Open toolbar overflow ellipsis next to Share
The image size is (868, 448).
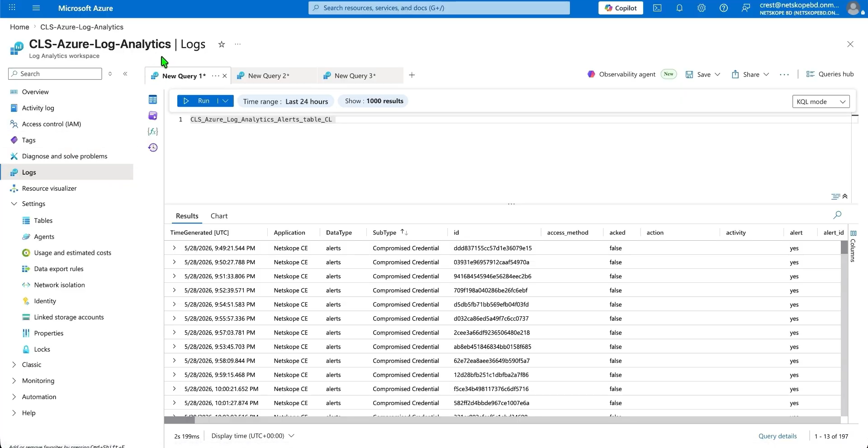(784, 75)
